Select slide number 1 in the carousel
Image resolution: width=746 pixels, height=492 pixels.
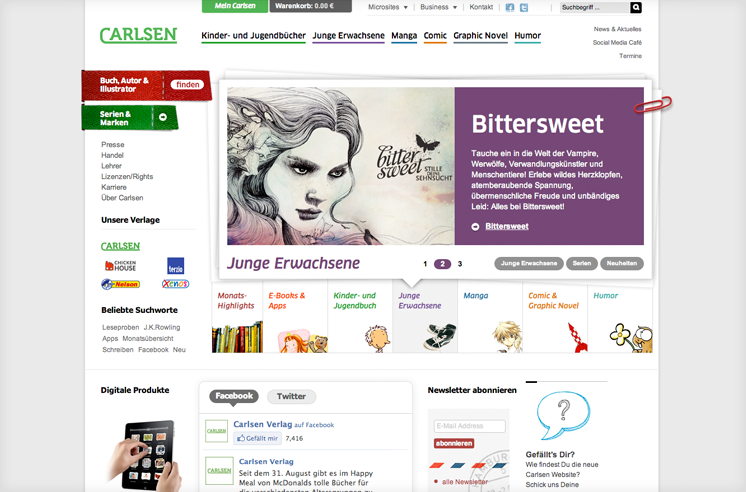point(425,264)
